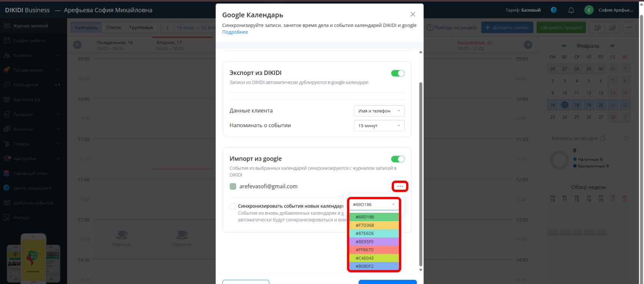Open Напоминать о событии 15 минут dropdown

(x=379, y=126)
